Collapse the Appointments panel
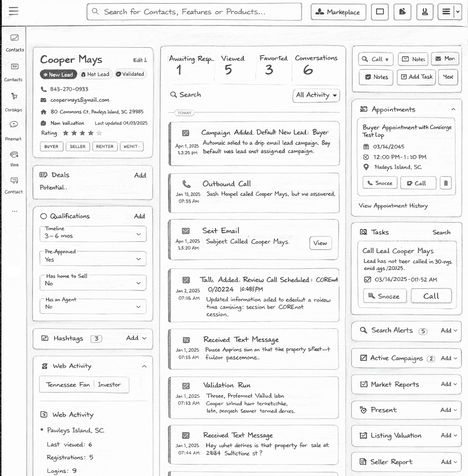 click(x=453, y=109)
